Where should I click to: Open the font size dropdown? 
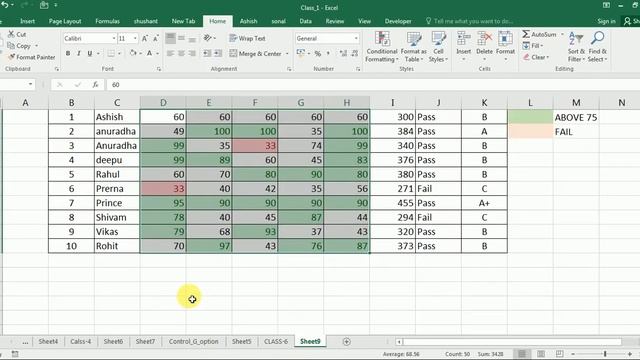[x=135, y=38]
